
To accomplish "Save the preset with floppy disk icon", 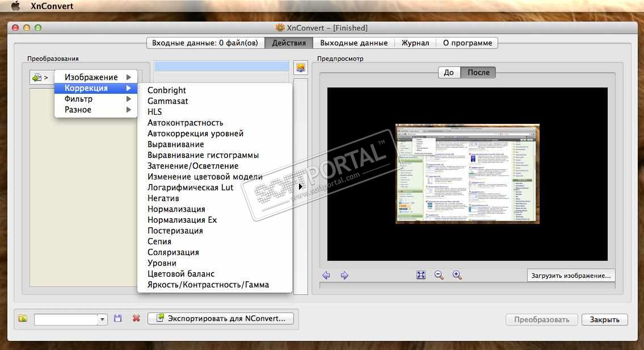I will coord(118,318).
